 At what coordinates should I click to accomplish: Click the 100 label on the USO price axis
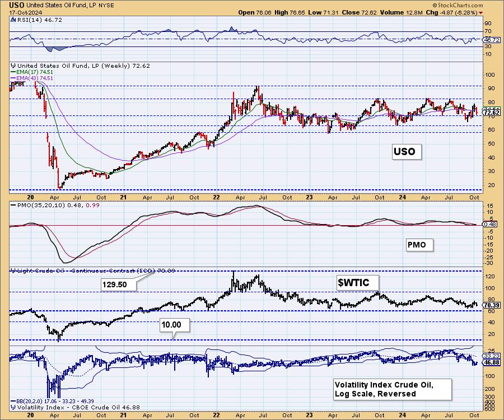coord(490,75)
